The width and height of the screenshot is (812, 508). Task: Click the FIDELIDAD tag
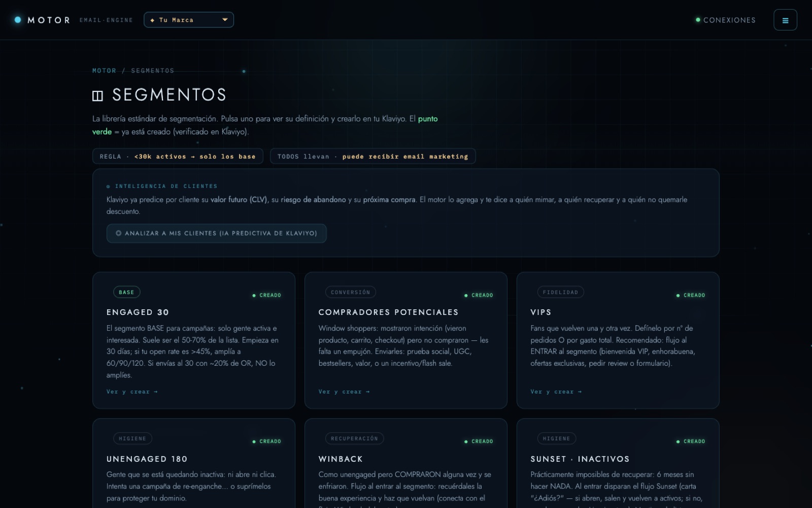click(560, 292)
